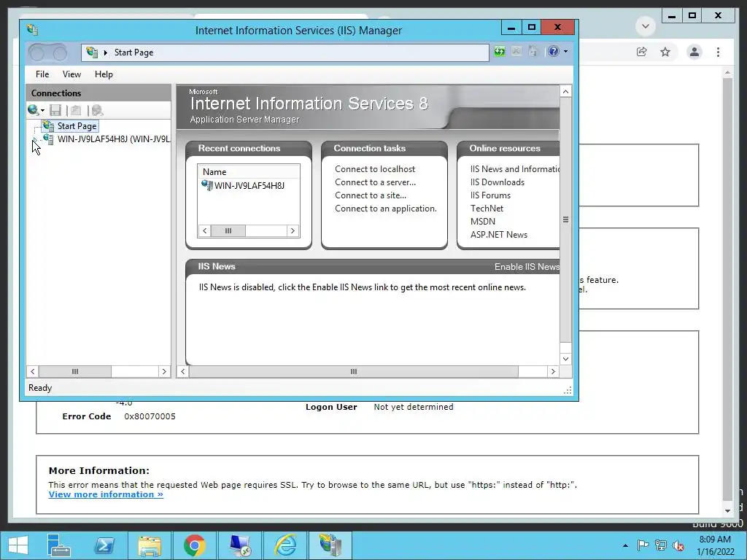
Task: Open the Help icon dropdown arrow
Action: point(565,52)
